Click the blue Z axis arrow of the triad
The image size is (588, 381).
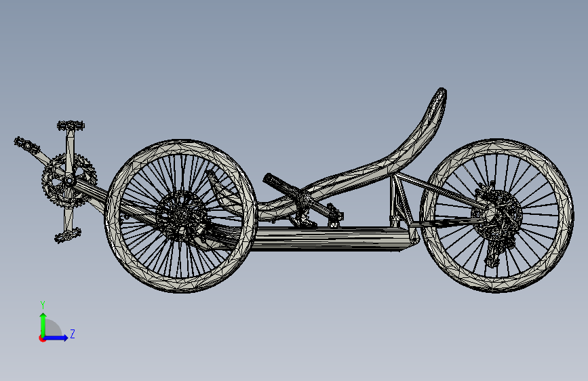click(x=56, y=338)
